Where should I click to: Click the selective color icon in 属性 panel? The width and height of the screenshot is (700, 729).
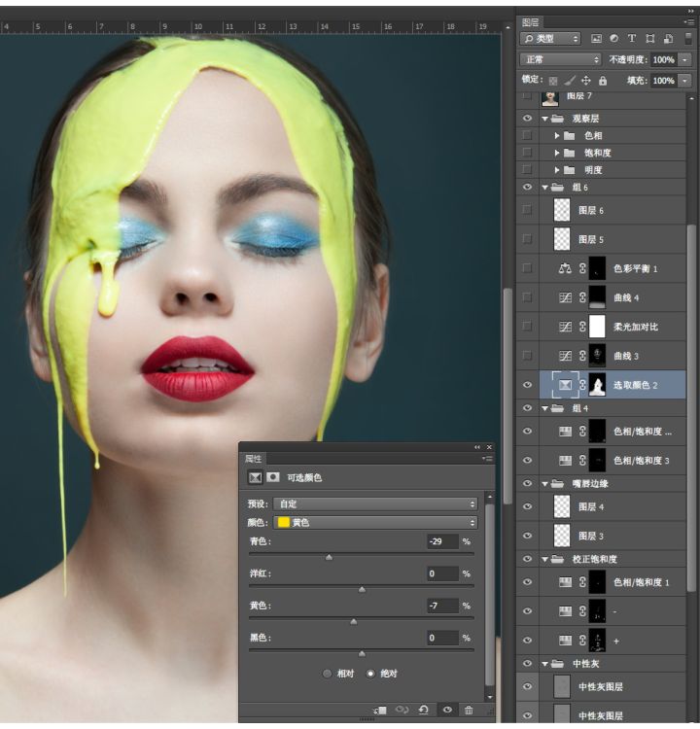(255, 477)
